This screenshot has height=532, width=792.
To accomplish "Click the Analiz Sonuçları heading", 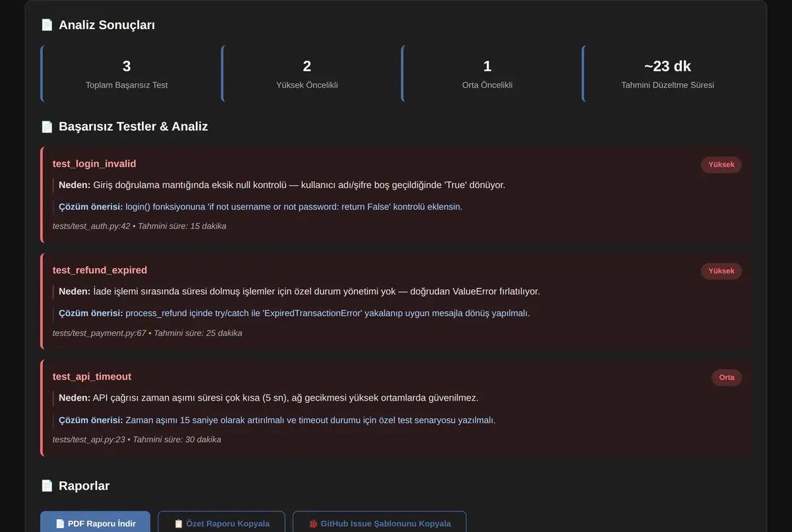I will pyautogui.click(x=107, y=25).
